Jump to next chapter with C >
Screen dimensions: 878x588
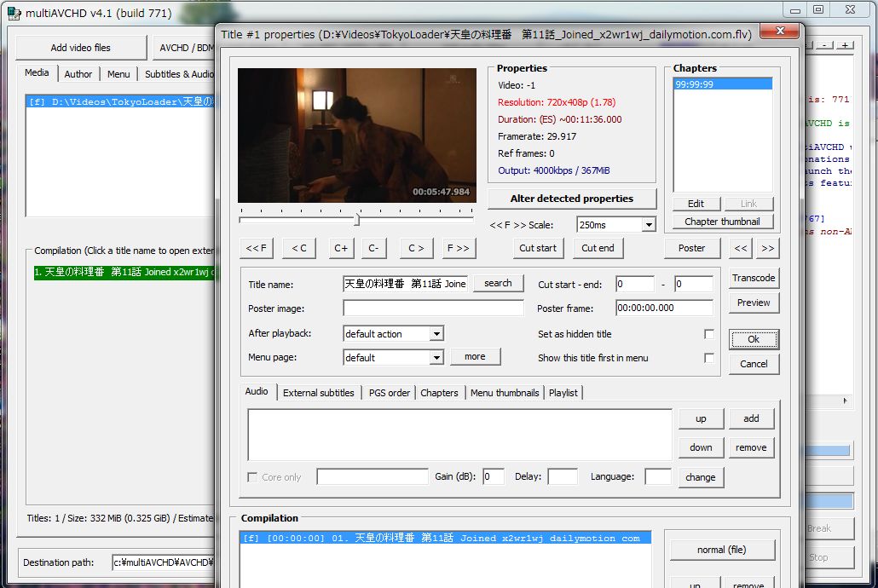(x=416, y=248)
